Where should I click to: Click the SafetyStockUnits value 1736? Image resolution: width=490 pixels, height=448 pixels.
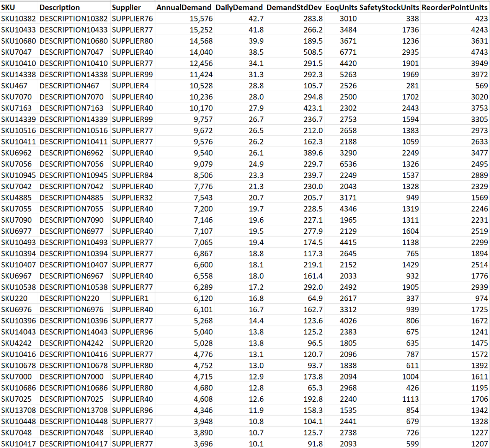[x=411, y=29]
